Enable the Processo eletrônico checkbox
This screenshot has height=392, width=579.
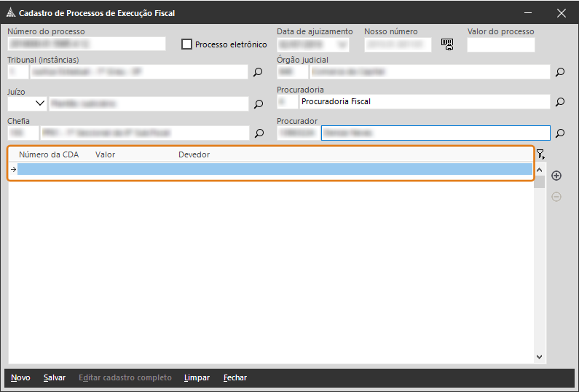[187, 44]
